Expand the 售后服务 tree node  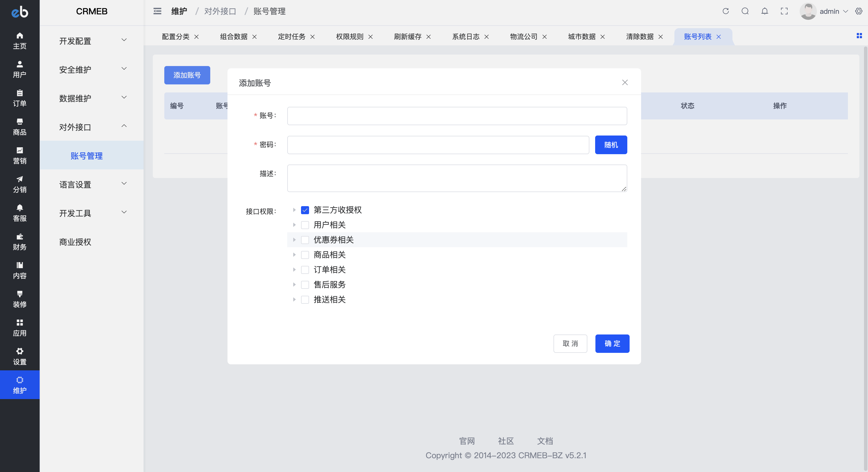point(294,285)
